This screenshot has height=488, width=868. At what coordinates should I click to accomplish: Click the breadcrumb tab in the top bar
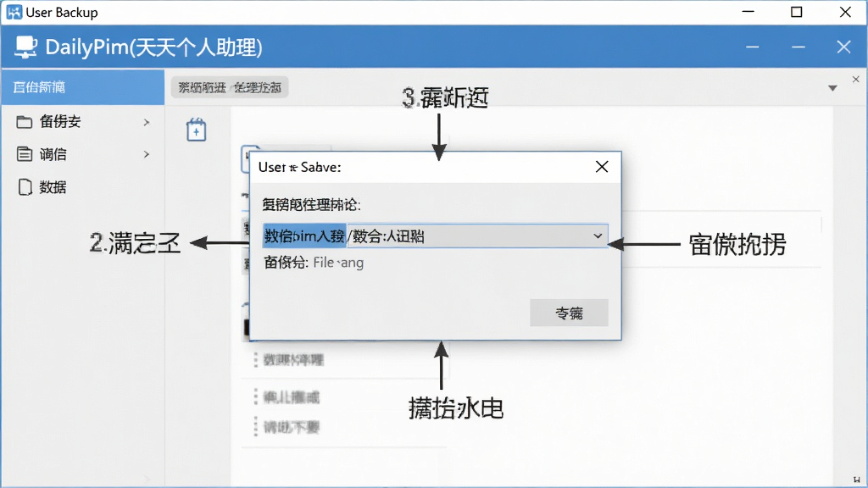[229, 87]
